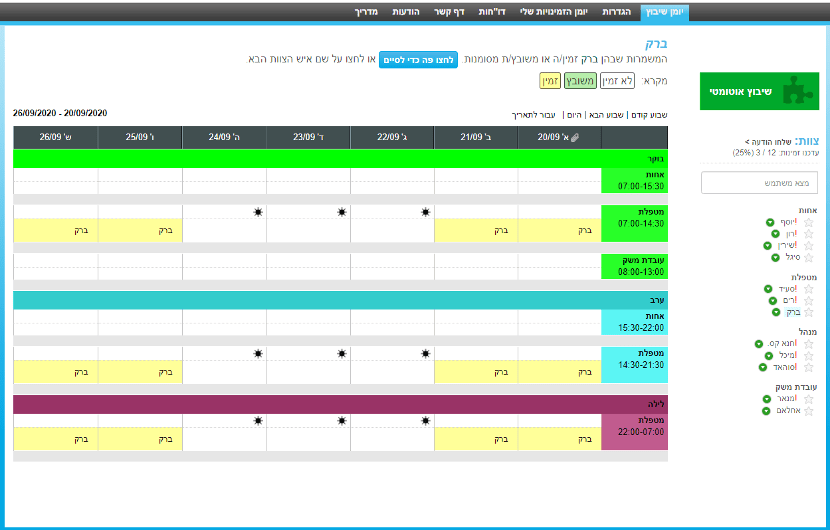830x530 pixels.
Task: Toggle the favorite star next to יוסף
Action: pyautogui.click(x=809, y=222)
